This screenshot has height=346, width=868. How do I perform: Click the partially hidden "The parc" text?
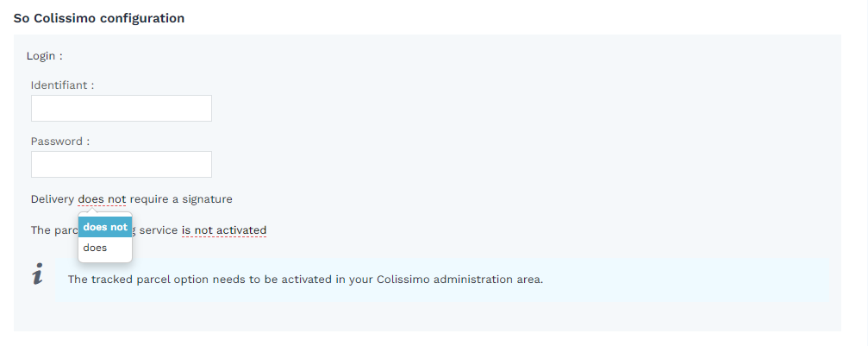[53, 230]
